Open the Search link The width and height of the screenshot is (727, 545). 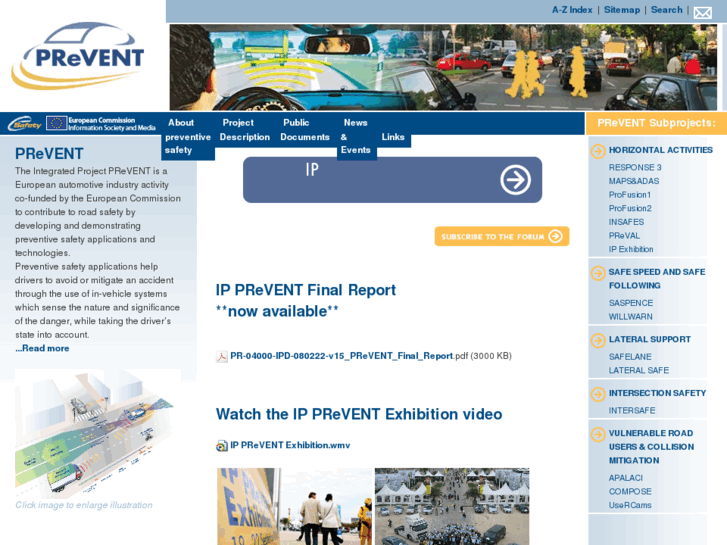pyautogui.click(x=666, y=10)
